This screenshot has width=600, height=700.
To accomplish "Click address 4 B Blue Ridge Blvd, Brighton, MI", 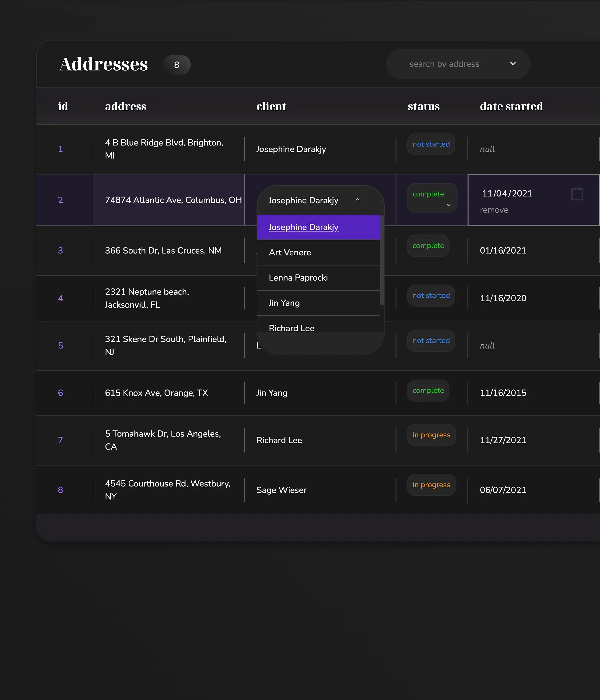I will pos(164,149).
